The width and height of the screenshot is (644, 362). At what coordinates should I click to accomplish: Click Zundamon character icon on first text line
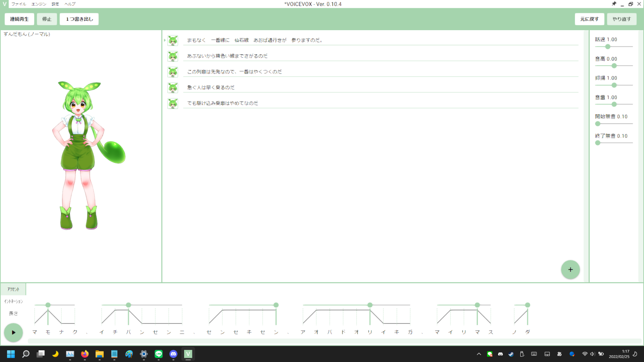pyautogui.click(x=173, y=40)
